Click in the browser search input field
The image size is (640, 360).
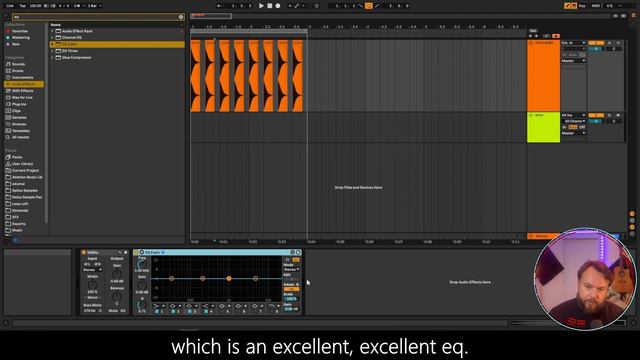(95, 17)
